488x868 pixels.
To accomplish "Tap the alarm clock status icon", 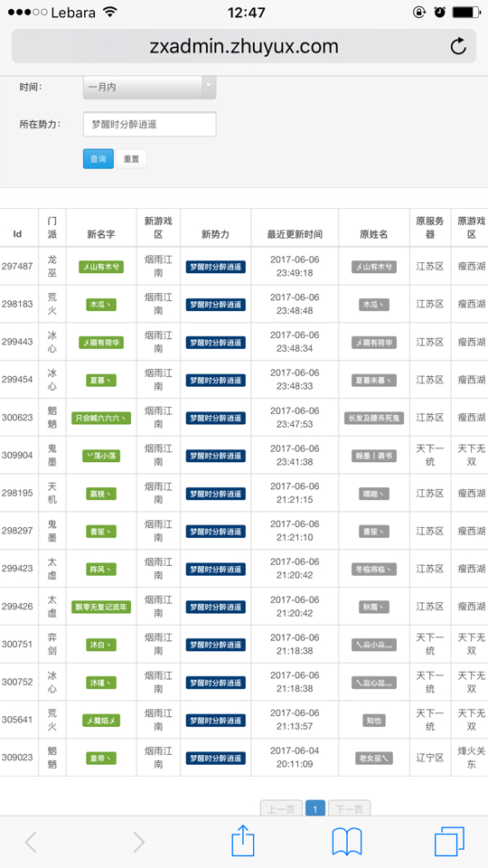I will click(x=439, y=12).
